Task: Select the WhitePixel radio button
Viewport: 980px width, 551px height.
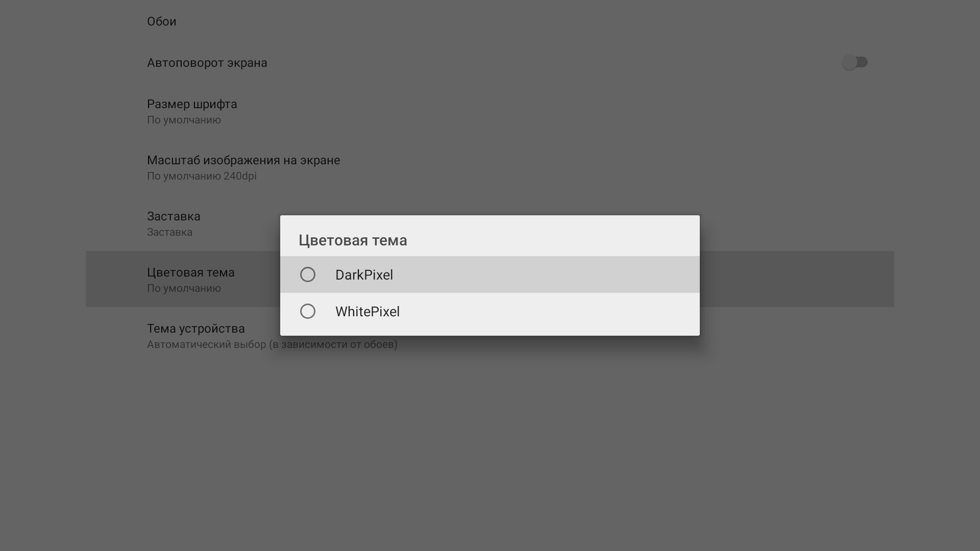Action: pyautogui.click(x=307, y=311)
